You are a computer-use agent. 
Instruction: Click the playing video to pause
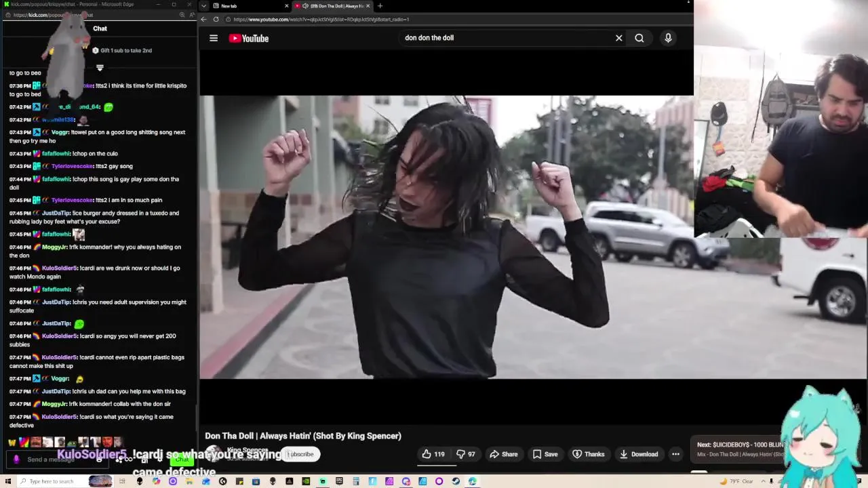[533, 237]
